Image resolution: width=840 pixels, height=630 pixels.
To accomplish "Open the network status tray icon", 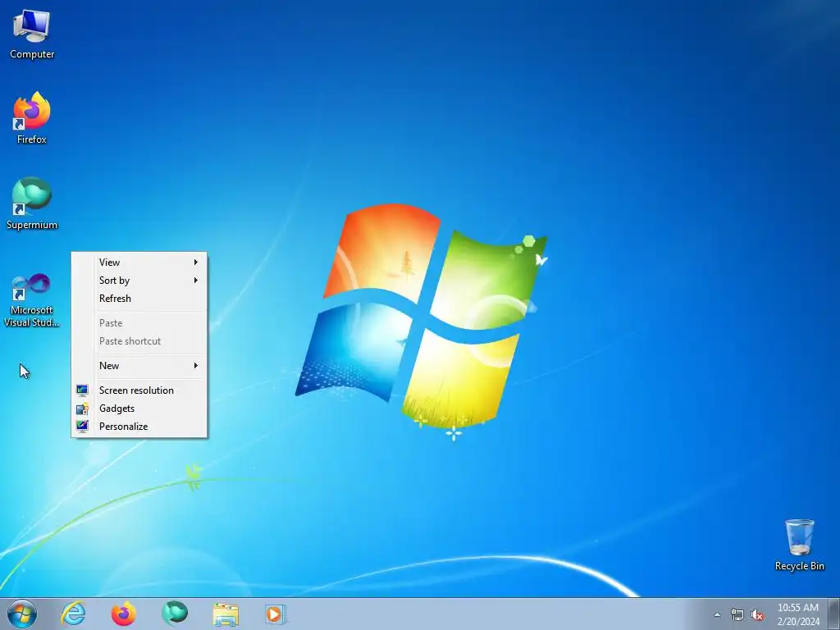I will [737, 614].
